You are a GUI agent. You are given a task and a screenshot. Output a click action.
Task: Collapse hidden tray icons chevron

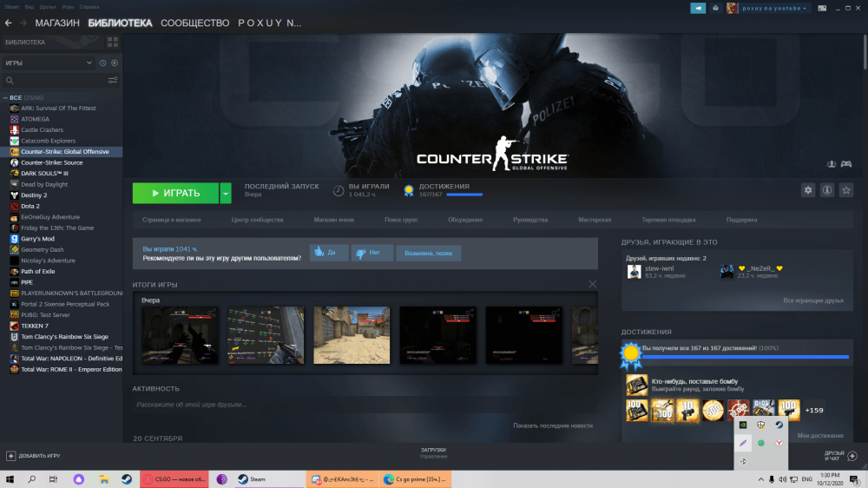click(x=760, y=479)
